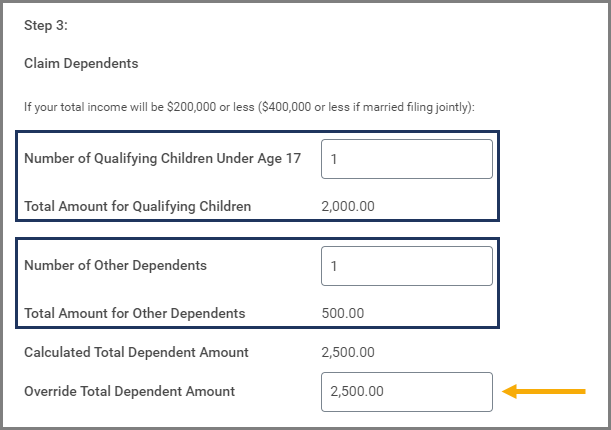
Task: Select the "Claim Dependents" section title
Action: pyautogui.click(x=81, y=64)
